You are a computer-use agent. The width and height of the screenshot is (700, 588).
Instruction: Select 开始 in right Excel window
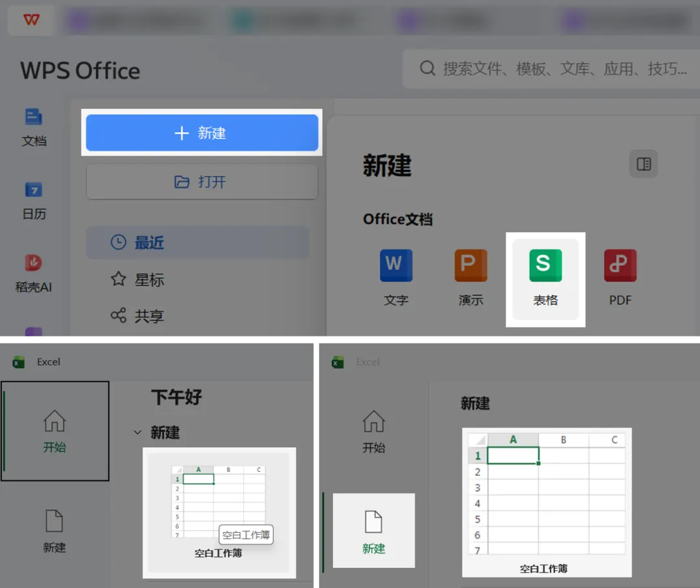coord(374,432)
